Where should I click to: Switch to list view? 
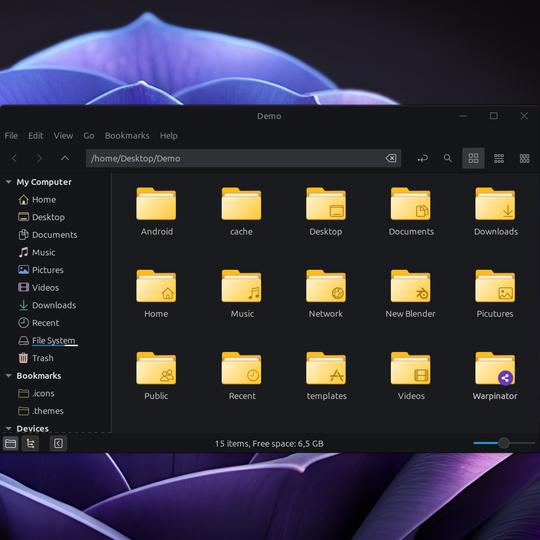click(x=499, y=158)
